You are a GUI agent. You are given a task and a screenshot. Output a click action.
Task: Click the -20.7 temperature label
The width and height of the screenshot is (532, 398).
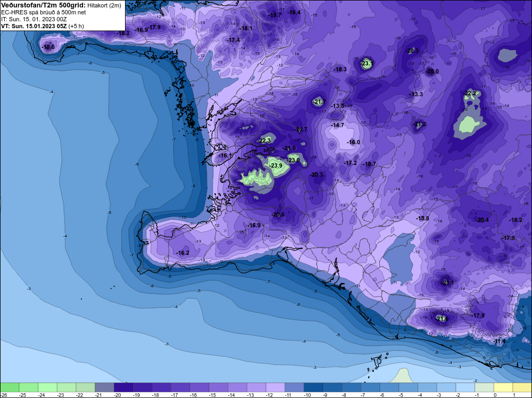click(301, 130)
